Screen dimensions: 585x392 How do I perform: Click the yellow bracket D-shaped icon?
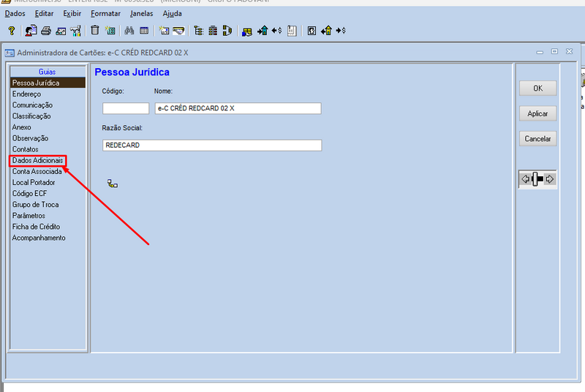pyautogui.click(x=227, y=31)
